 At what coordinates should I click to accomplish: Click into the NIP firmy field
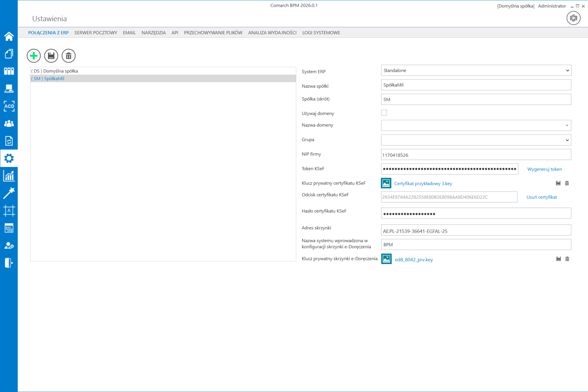(x=476, y=155)
